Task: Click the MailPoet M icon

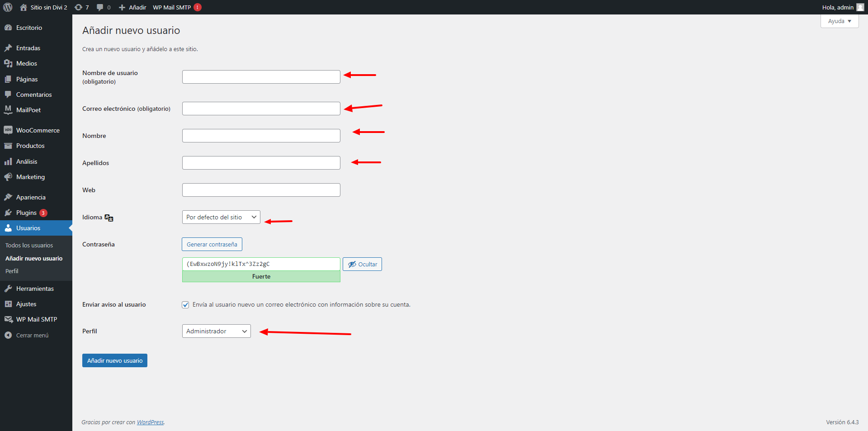Action: (x=8, y=110)
